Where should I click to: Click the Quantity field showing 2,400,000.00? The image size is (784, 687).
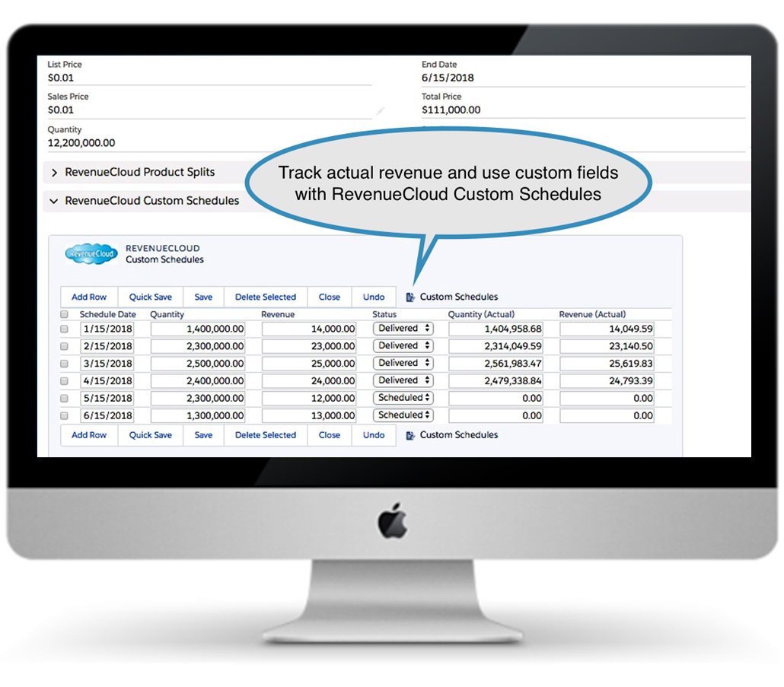198,380
